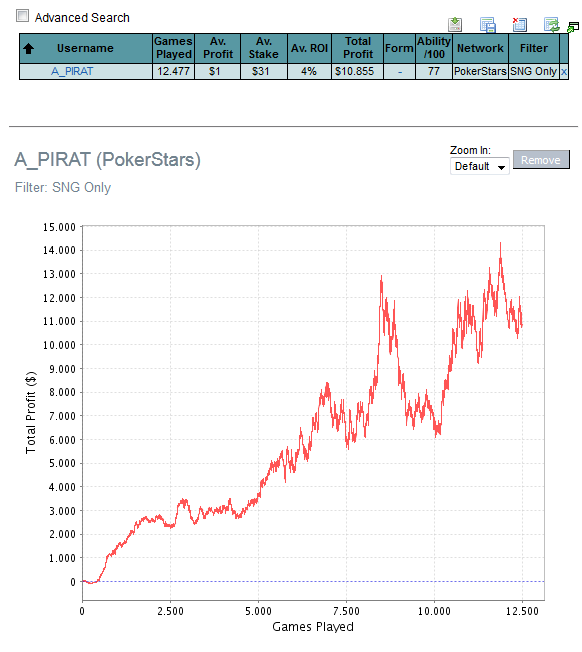582x652 pixels.
Task: Sort by the Av. Stake column header
Action: click(x=264, y=48)
